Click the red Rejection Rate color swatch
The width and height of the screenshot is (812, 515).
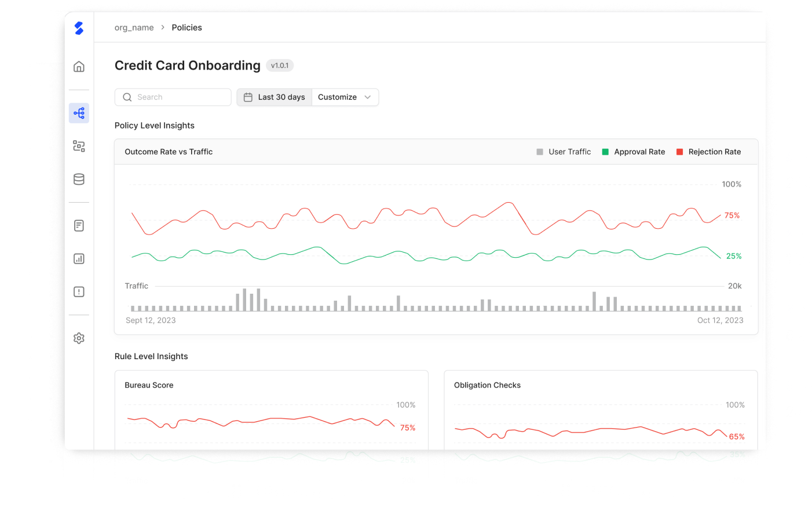[x=680, y=152]
